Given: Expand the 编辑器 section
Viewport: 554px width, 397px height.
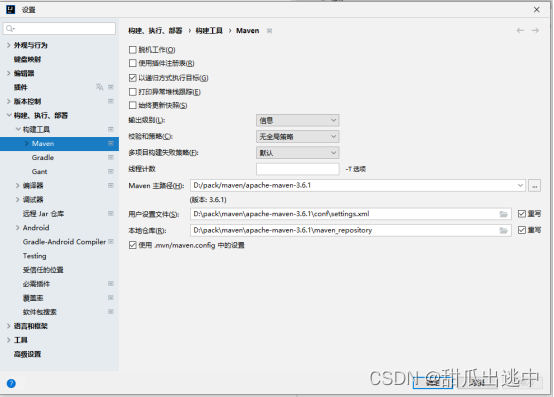Looking at the screenshot, I should point(8,73).
